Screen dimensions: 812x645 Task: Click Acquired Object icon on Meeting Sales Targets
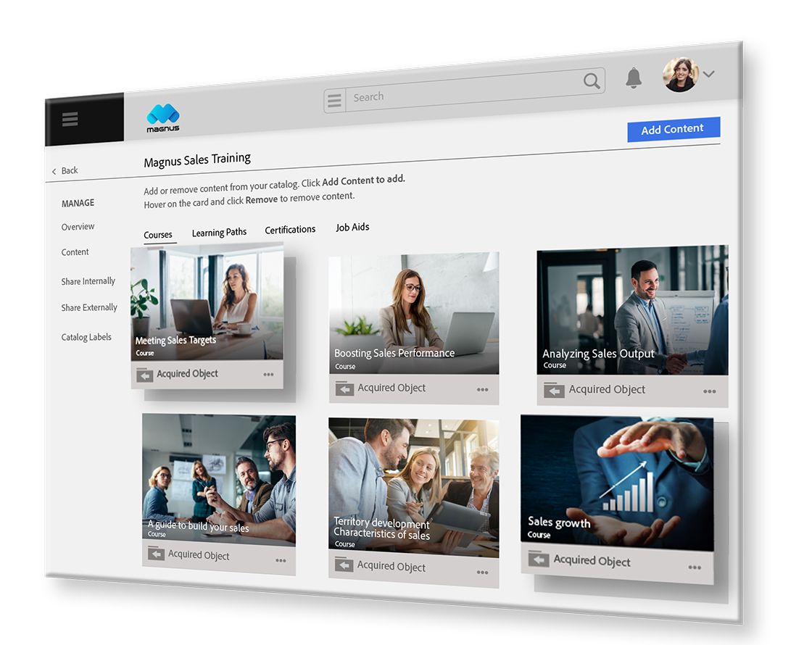[x=145, y=375]
